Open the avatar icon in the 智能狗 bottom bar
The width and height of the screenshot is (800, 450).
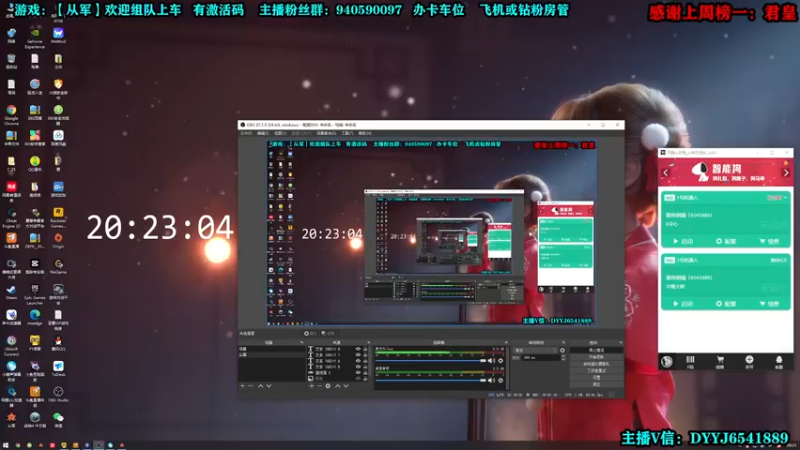point(666,361)
